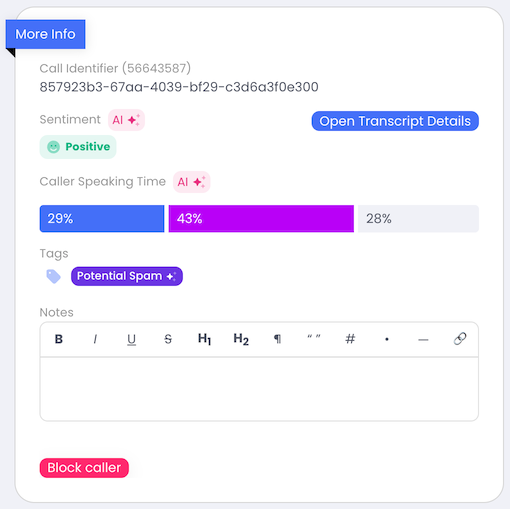Click the More Info tab label
Image resolution: width=510 pixels, height=509 pixels.
coord(45,34)
